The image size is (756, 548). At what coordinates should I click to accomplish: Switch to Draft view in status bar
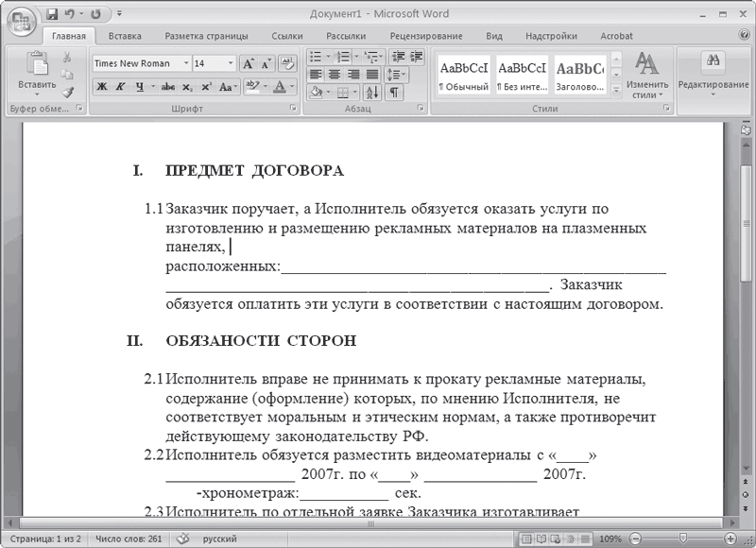click(585, 539)
